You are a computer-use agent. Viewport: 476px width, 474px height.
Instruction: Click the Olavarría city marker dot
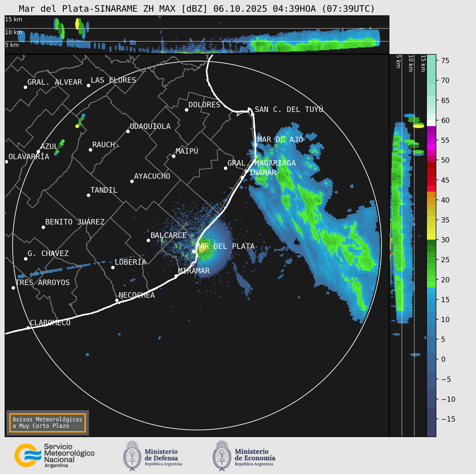6,162
